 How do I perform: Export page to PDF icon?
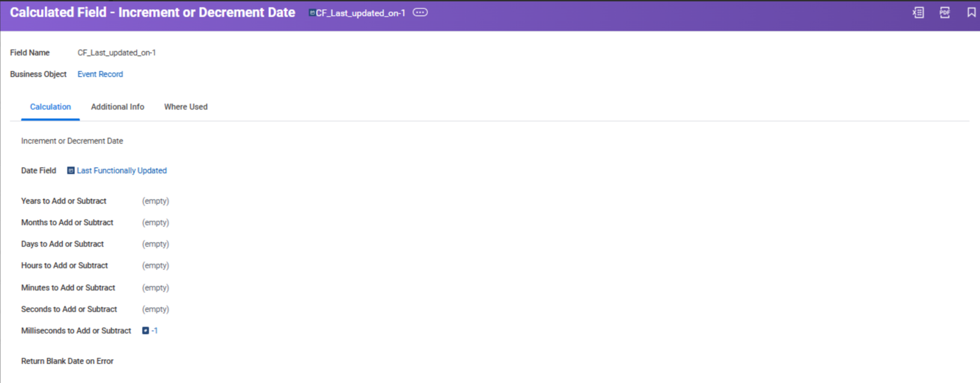click(x=944, y=12)
